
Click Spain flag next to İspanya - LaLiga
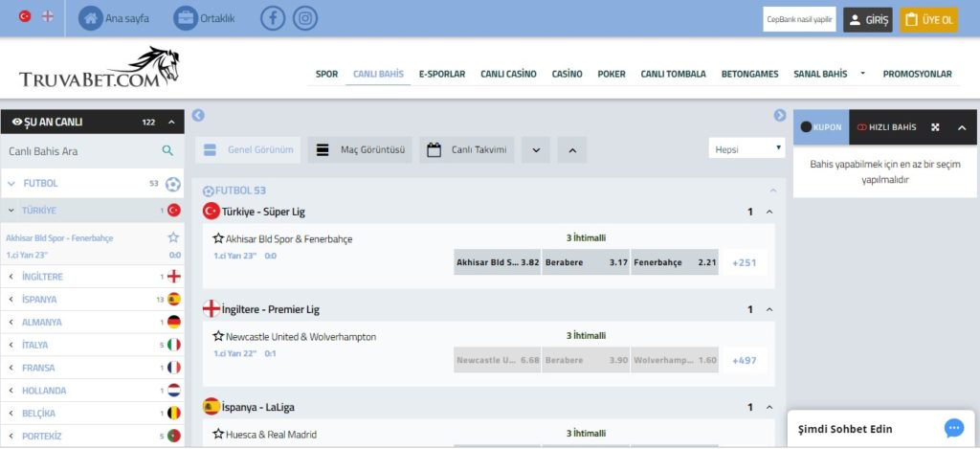tap(212, 407)
